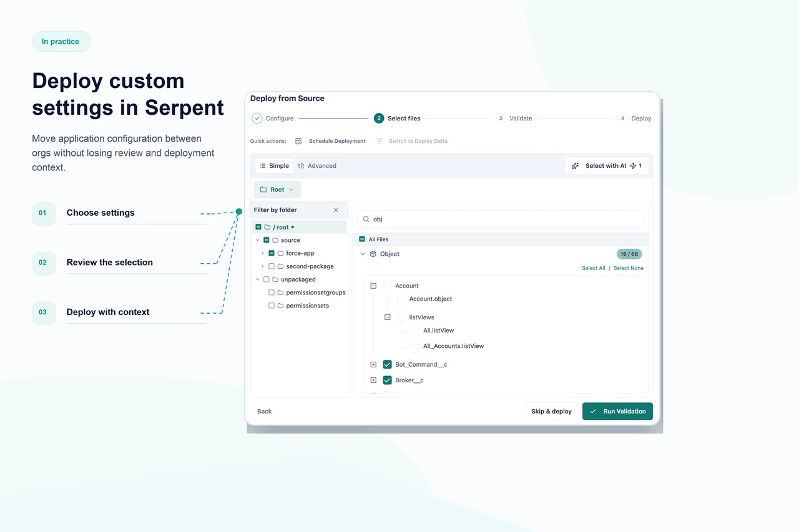Click the folder icon beside / root
The image size is (799, 532).
[267, 227]
